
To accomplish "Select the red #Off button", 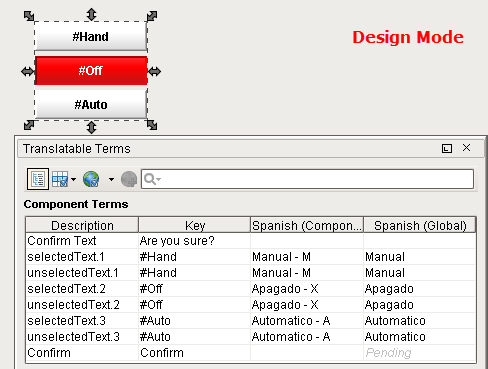I will click(91, 71).
